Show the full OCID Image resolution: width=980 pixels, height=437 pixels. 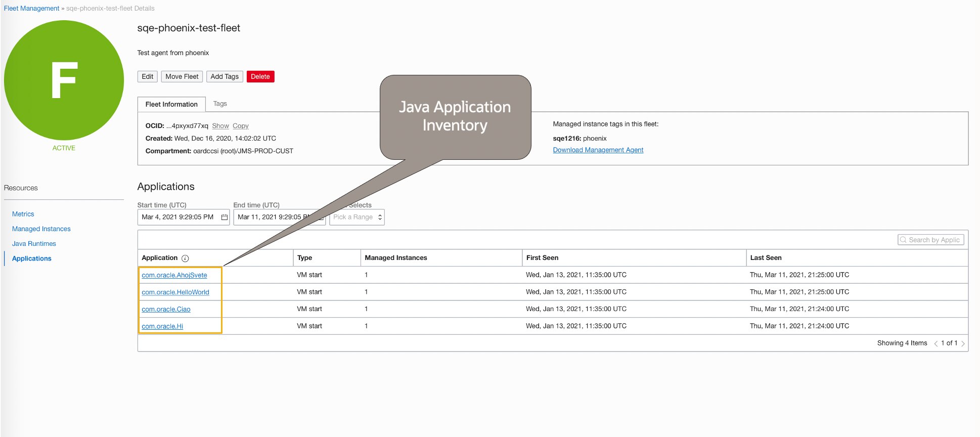click(220, 126)
